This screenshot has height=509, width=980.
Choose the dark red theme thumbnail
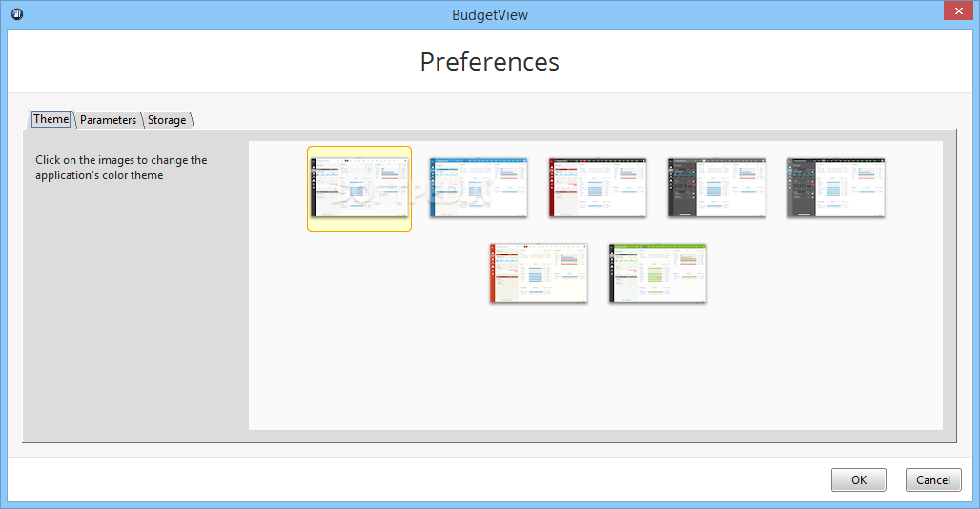598,188
